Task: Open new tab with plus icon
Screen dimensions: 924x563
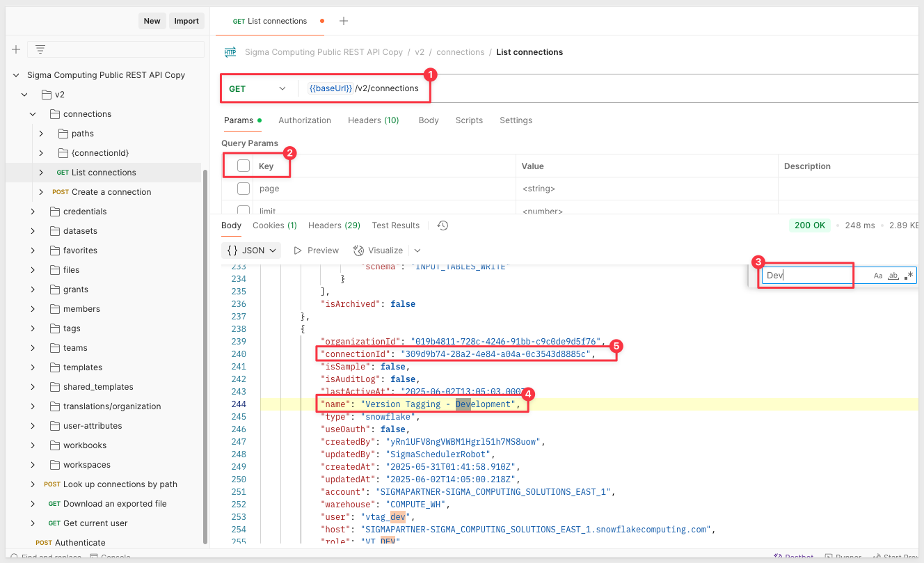Action: pos(344,21)
